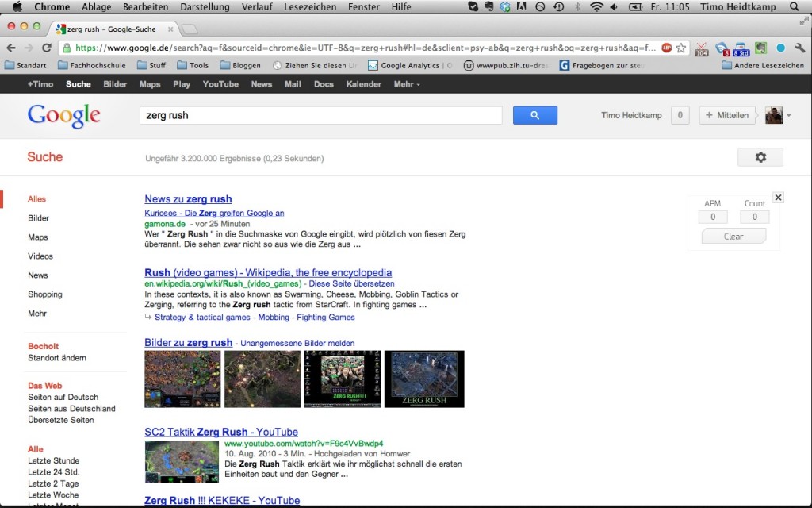Screen dimensions: 812x508
Task: Open the SC2 Taktik YouTube video thumbnail
Action: tap(182, 461)
